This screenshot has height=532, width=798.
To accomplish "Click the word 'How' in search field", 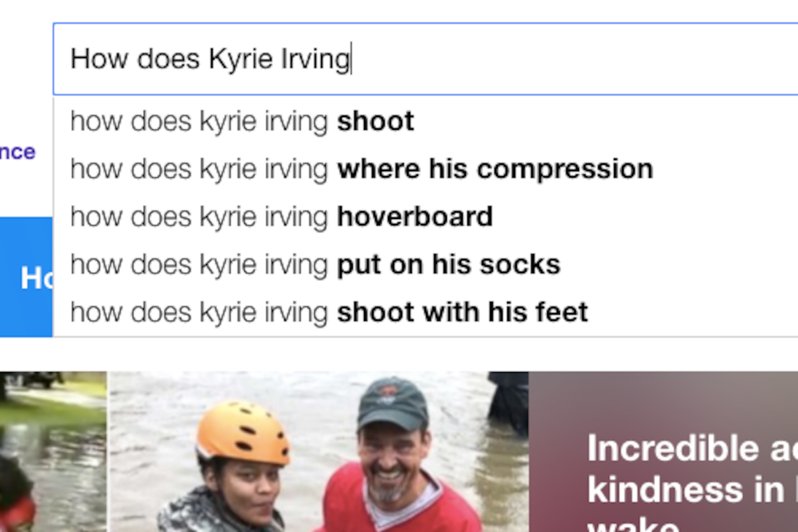I will pyautogui.click(x=99, y=59).
